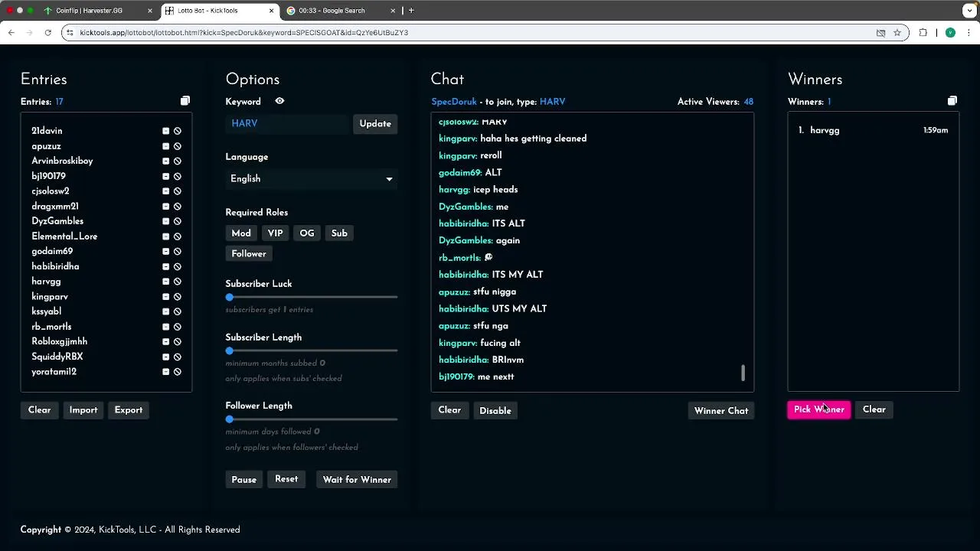Ban entry SquiddyRBX with block icon
Screen dimensions: 980x551
coord(178,357)
